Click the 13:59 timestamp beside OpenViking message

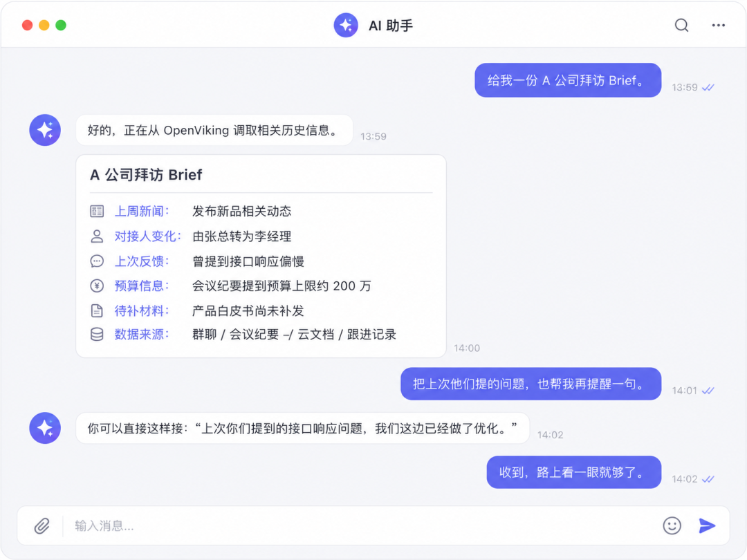point(373,137)
